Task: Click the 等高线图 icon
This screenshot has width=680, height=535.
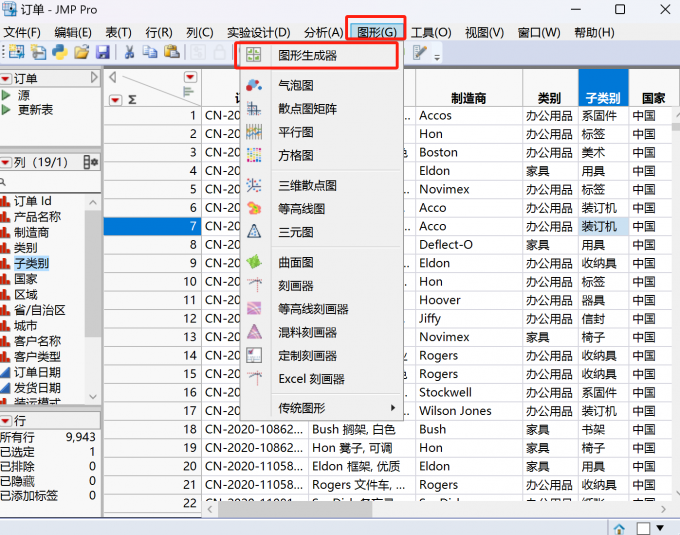Action: [254, 209]
